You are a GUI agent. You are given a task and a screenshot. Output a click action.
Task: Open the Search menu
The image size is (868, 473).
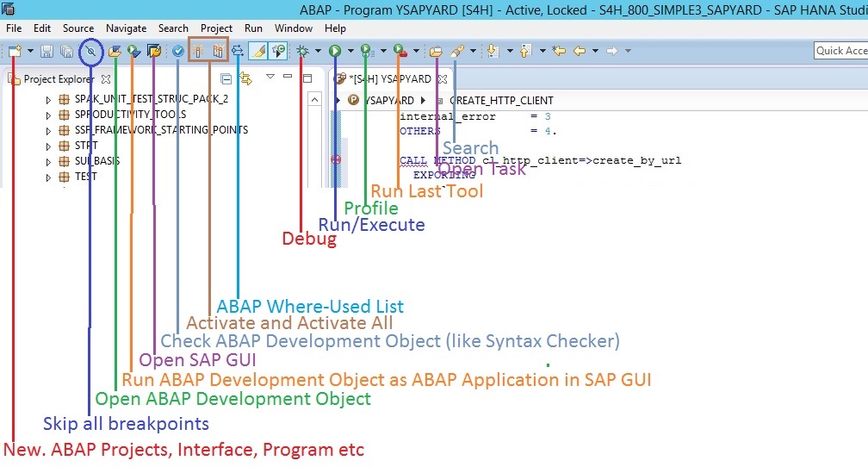173,28
